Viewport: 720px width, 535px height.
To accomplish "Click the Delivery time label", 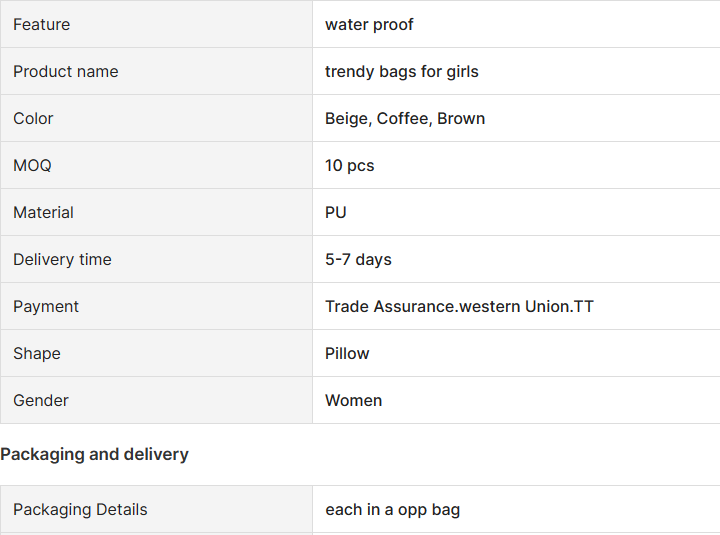I will tap(62, 259).
